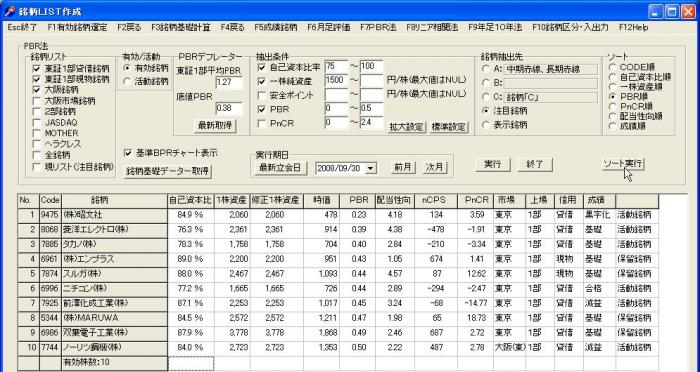Image resolution: width=700 pixels, height=372 pixels.
Task: Click ソート実行 button
Action: (x=623, y=163)
